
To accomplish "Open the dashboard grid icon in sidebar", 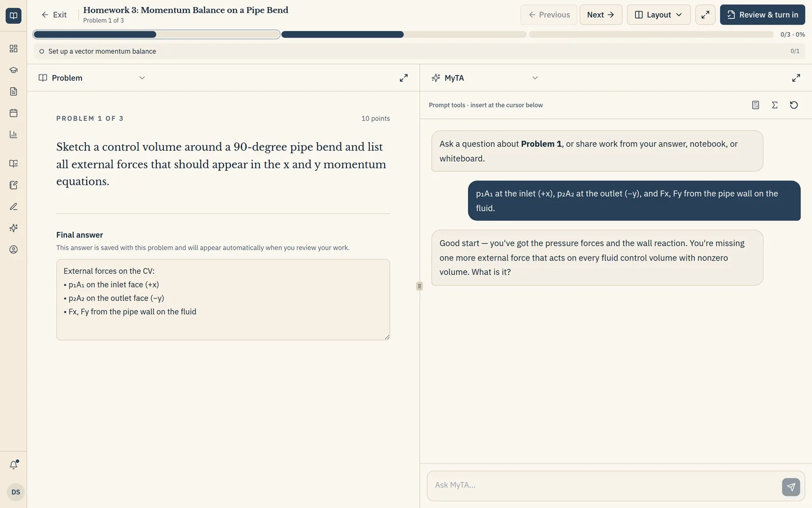I will tap(14, 48).
